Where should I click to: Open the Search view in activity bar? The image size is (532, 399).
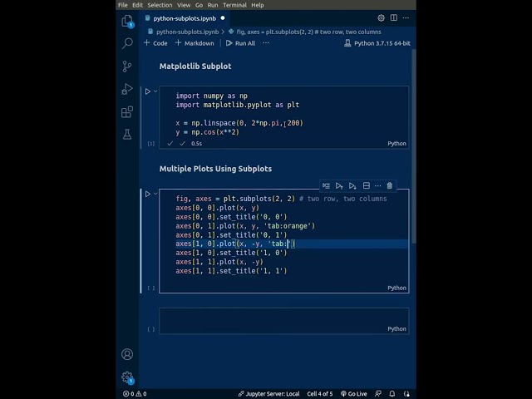(x=127, y=43)
